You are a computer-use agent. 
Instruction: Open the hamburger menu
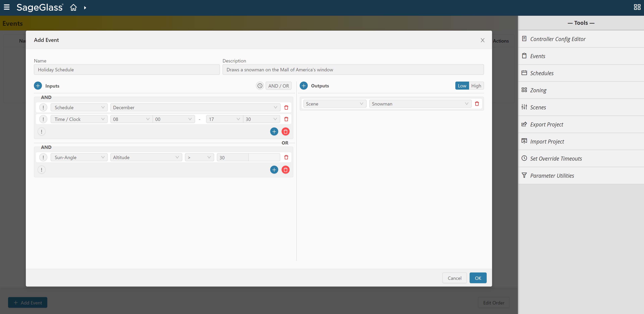pyautogui.click(x=7, y=7)
